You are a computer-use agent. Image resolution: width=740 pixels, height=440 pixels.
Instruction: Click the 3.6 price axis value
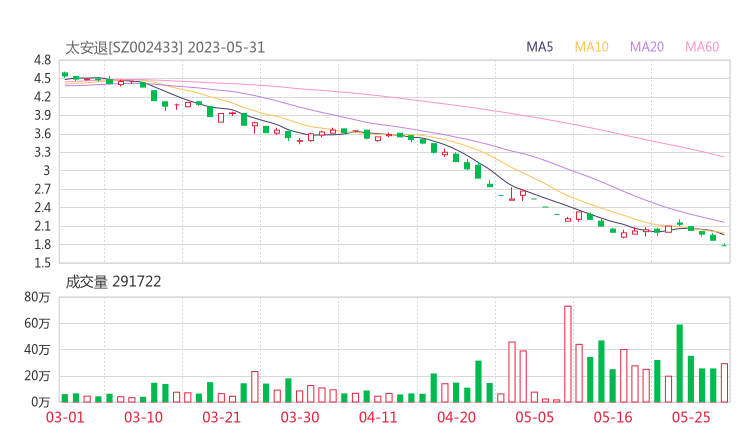point(42,134)
